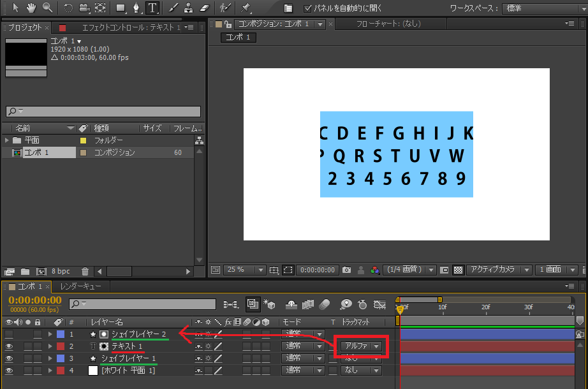Select the Selection arrow tool
Image resolution: width=588 pixels, height=389 pixels.
[x=16, y=8]
